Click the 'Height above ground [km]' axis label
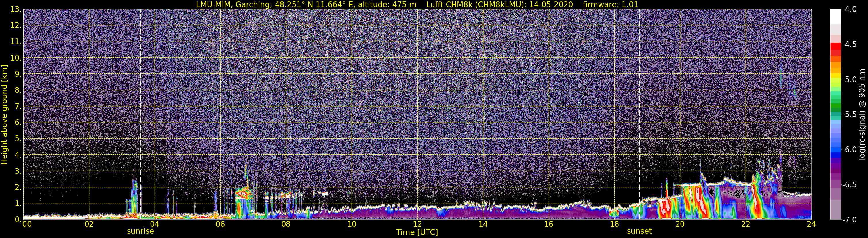868x238 pixels. coord(4,114)
